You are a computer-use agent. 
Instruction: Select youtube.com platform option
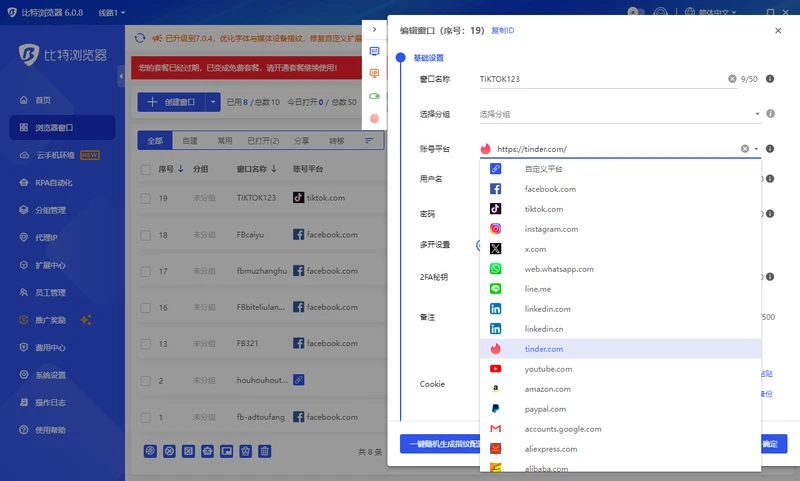click(x=620, y=369)
